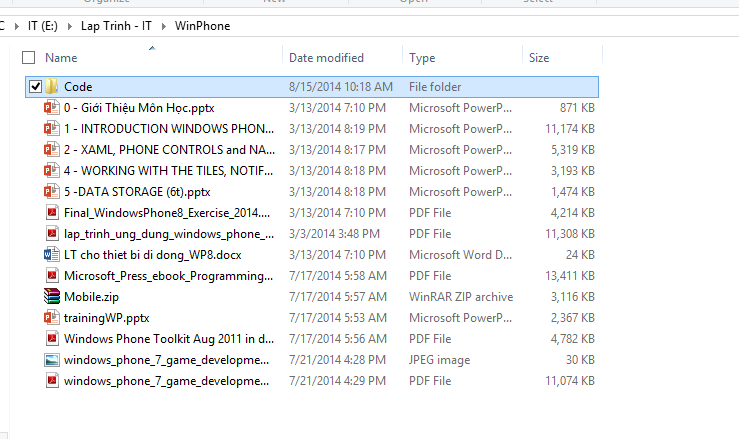This screenshot has height=439, width=739.
Task: Expand the arrow before WinPhone in address bar
Action: pos(164,26)
